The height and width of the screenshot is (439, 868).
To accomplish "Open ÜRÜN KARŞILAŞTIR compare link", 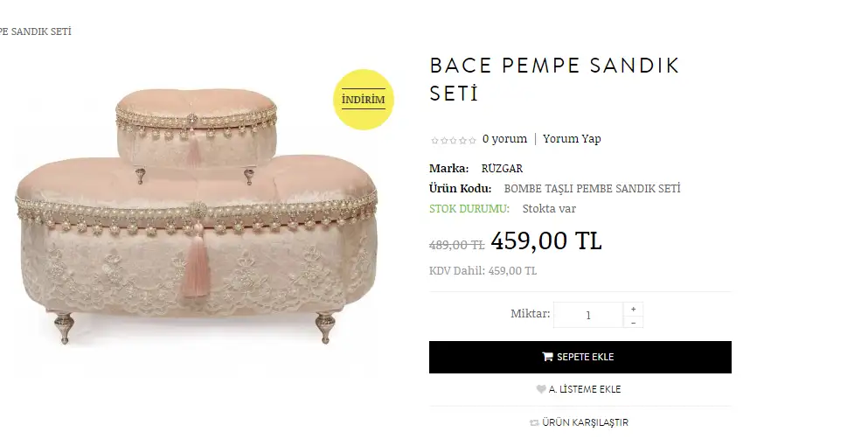I will pos(585,422).
